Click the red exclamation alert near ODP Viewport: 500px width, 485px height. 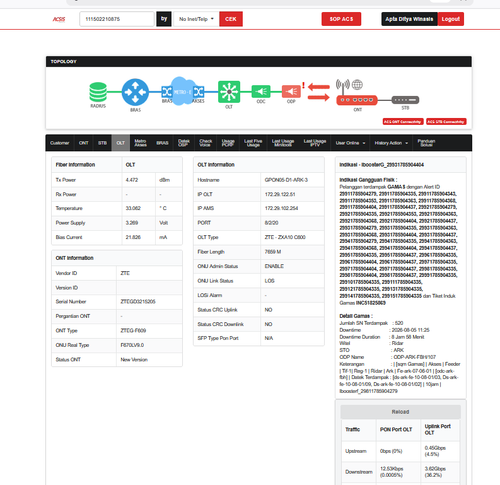click(303, 86)
